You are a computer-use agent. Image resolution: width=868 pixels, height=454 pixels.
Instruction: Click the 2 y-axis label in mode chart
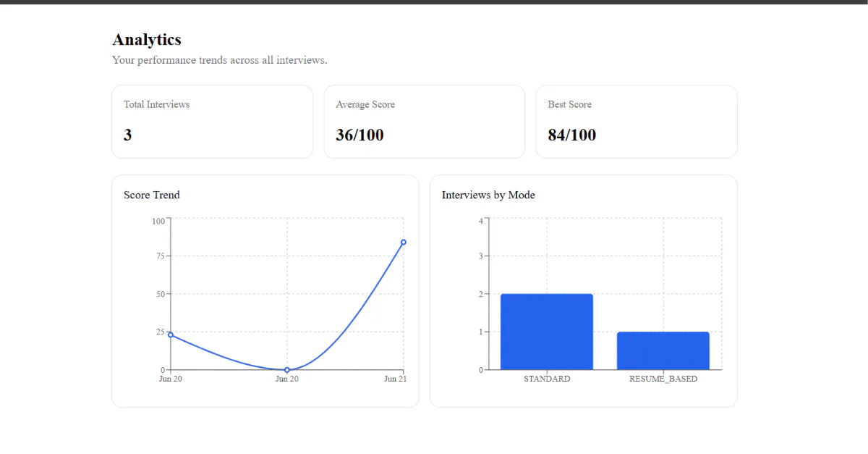(x=481, y=294)
